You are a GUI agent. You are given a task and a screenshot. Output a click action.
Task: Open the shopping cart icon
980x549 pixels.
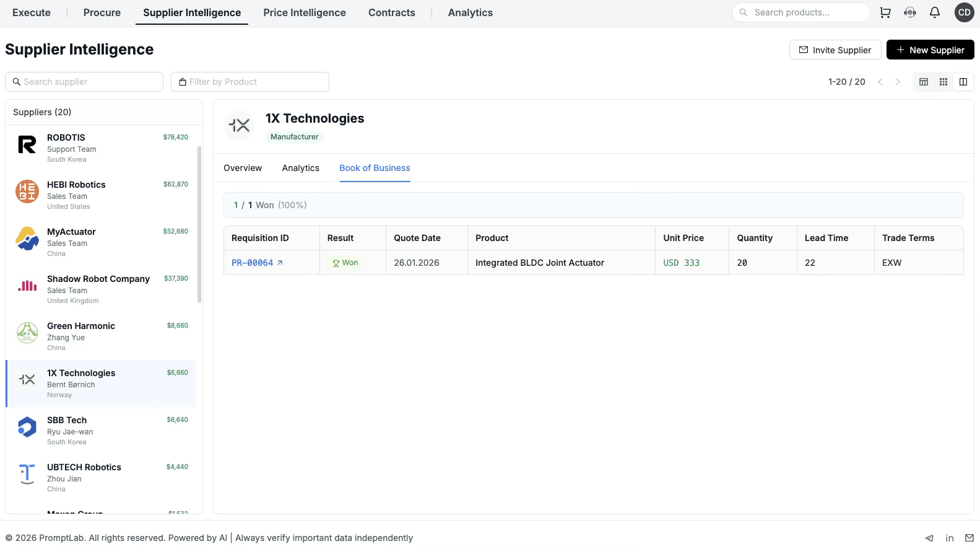point(885,12)
